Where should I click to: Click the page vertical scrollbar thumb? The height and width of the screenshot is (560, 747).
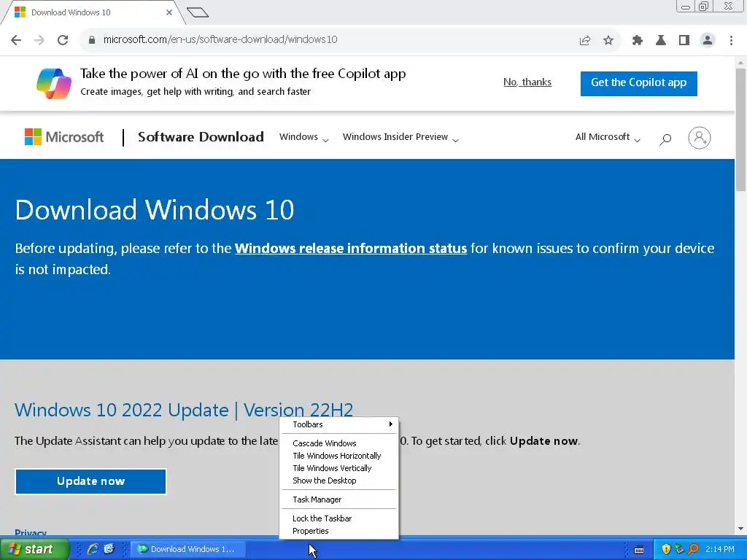(740, 130)
